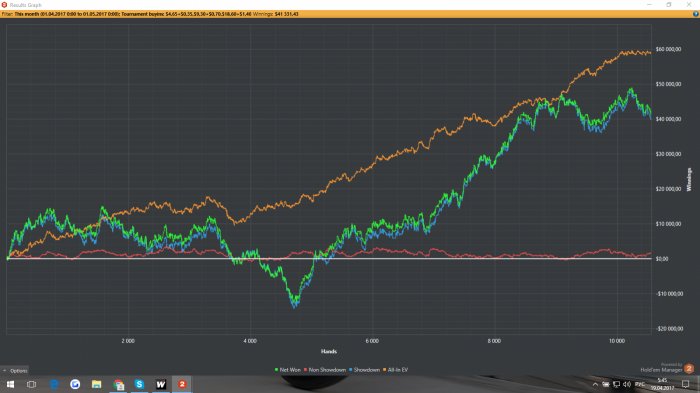Image resolution: width=700 pixels, height=393 pixels.
Task: Click the Results Graph window title icon
Action: (4, 4)
